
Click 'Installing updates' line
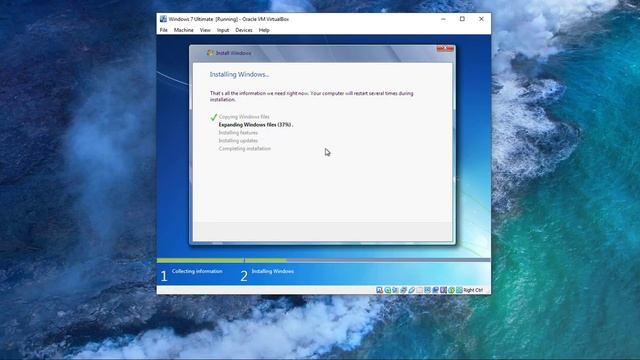click(238, 141)
